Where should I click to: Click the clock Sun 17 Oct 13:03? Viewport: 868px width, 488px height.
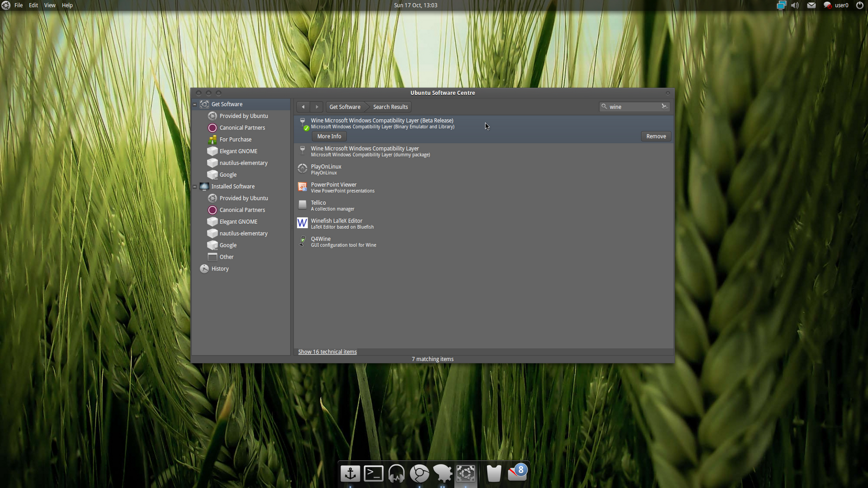click(x=416, y=5)
